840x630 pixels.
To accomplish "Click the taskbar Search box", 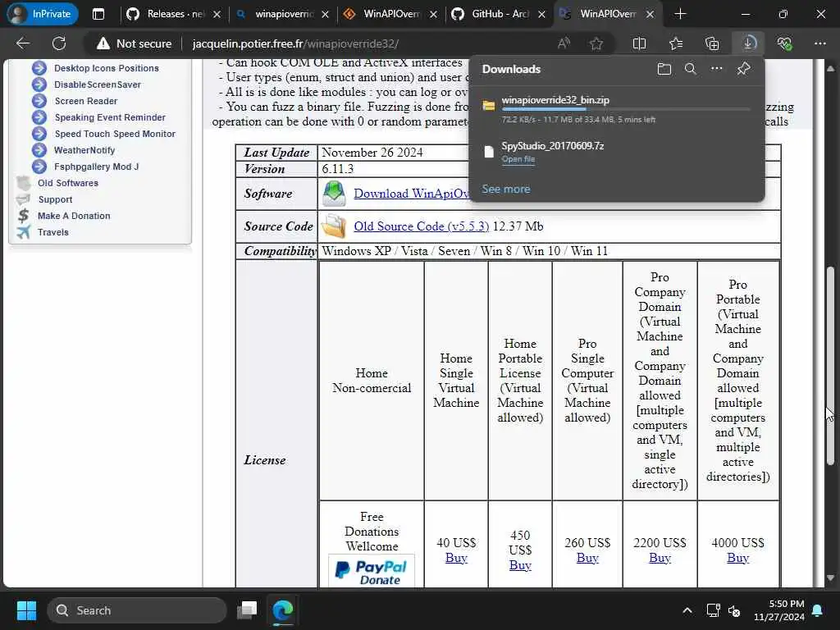I will pos(137,610).
